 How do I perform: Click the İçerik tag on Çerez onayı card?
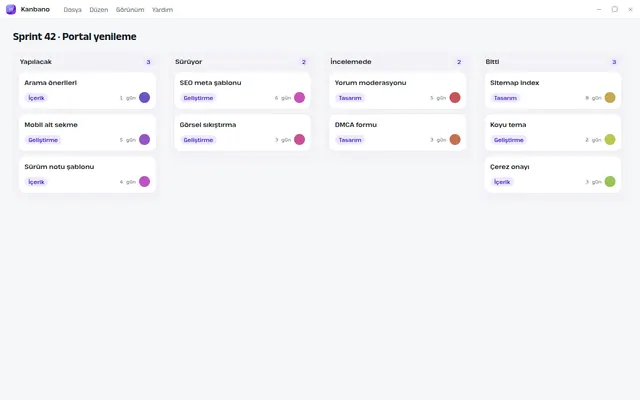[x=502, y=182]
